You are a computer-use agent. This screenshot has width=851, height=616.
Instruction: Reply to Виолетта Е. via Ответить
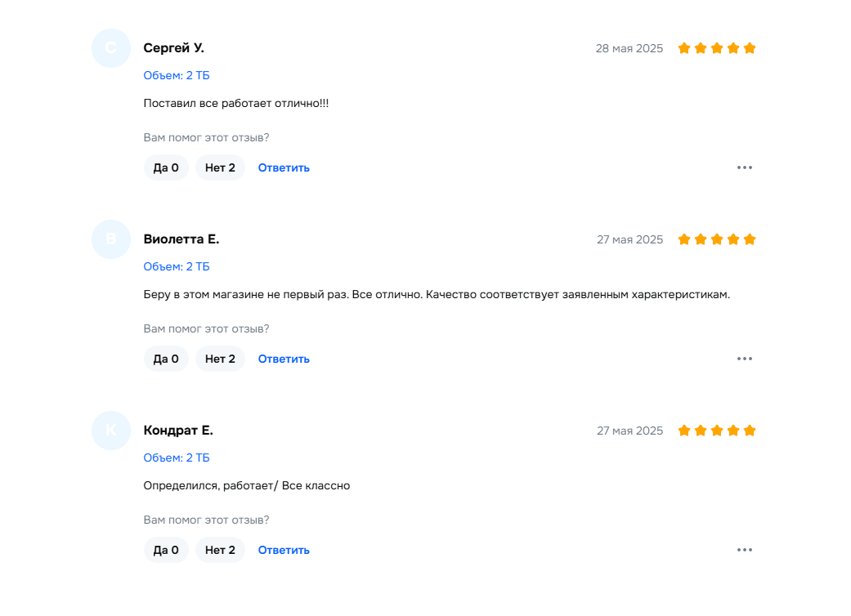(x=284, y=359)
